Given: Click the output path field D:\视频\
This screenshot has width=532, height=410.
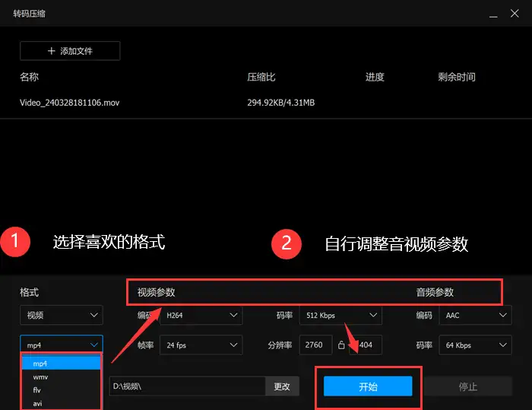Looking at the screenshot, I should click(187, 386).
